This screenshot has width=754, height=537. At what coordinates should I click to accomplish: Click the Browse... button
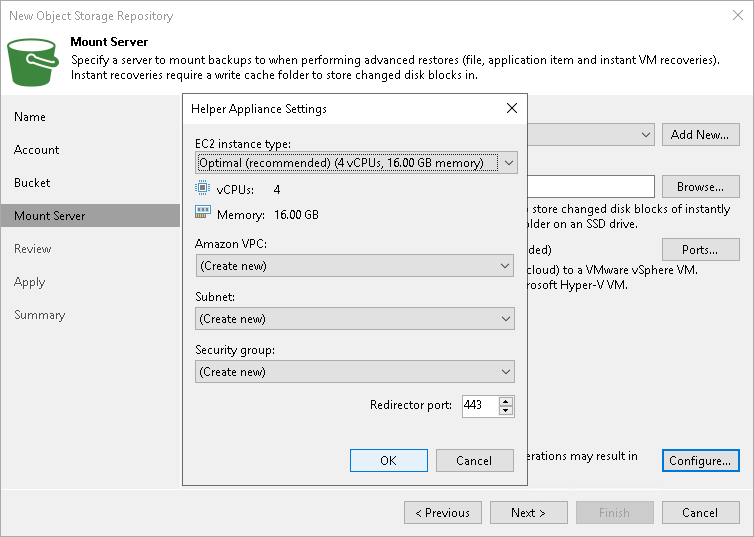tap(701, 187)
